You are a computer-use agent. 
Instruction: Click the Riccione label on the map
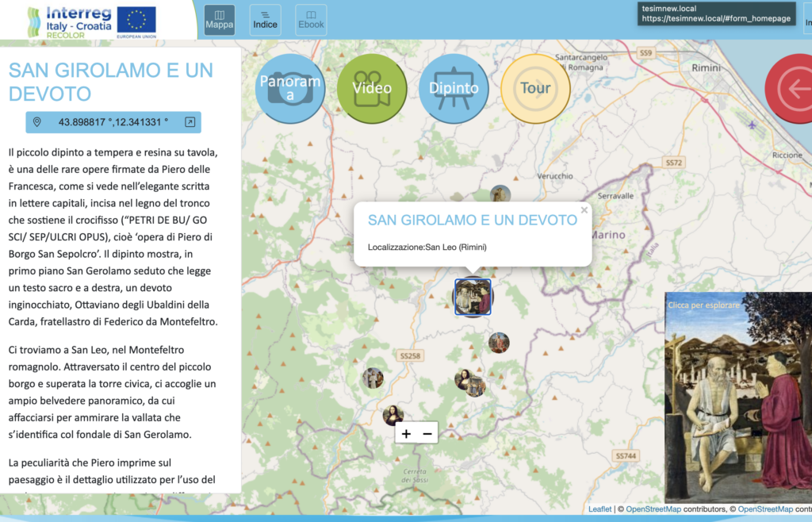pos(787,155)
